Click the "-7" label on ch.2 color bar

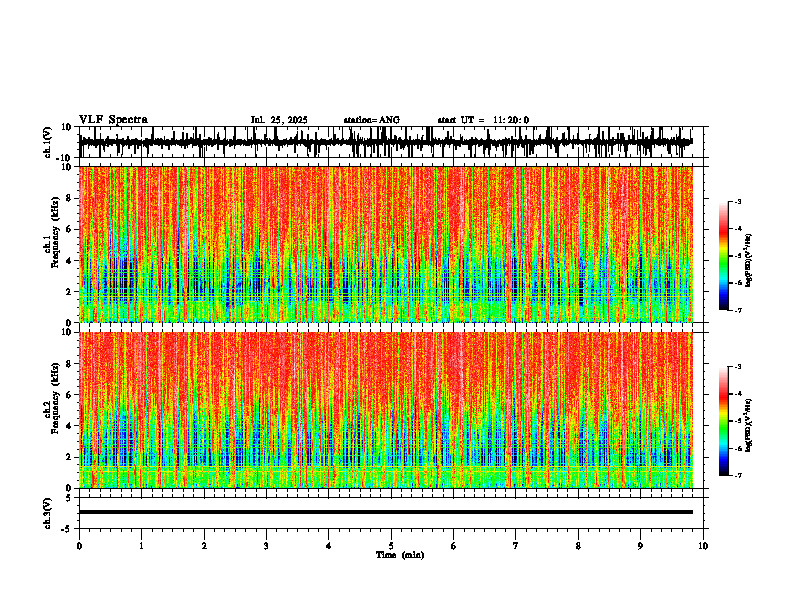pyautogui.click(x=738, y=475)
